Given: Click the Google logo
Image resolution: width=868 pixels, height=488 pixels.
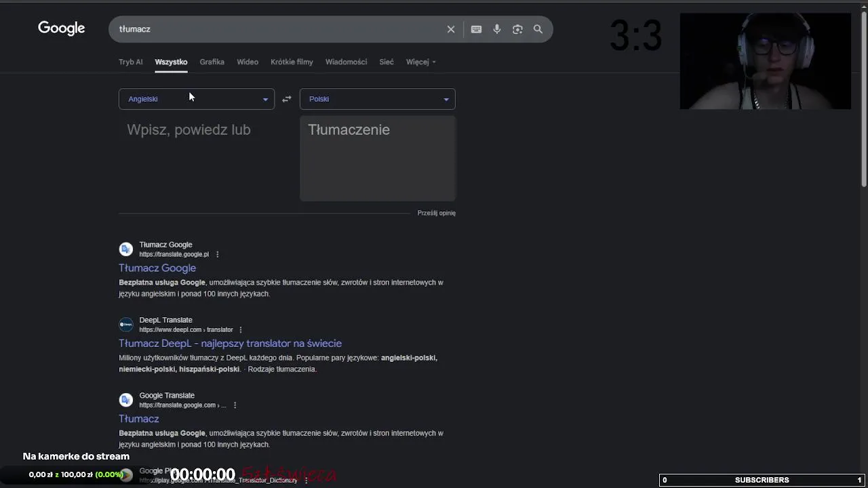Looking at the screenshot, I should tap(61, 28).
